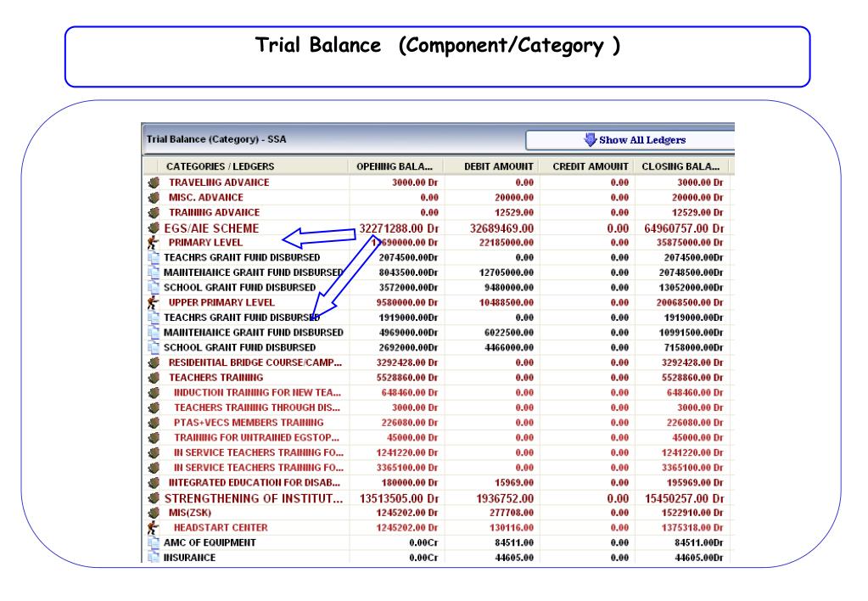Click the blue arrow icon on Show All Ledgers
The width and height of the screenshot is (868, 601).
[x=590, y=139]
